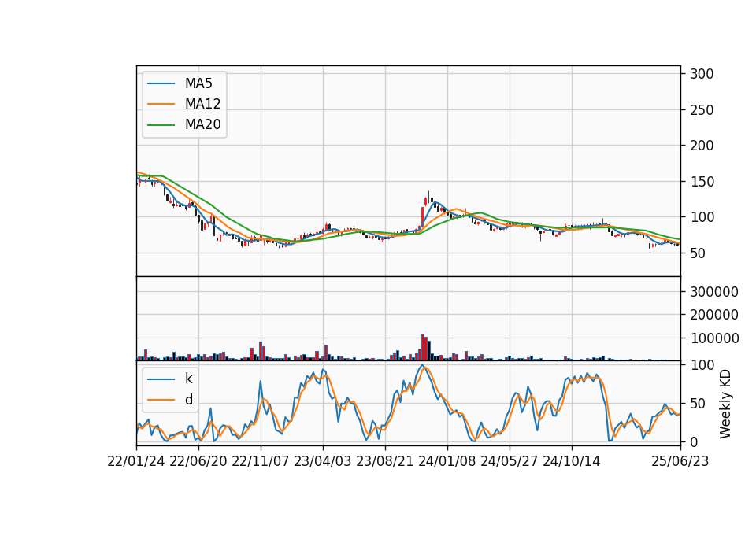Click the 150 price axis label
This screenshot has height=543, width=756.
(702, 182)
